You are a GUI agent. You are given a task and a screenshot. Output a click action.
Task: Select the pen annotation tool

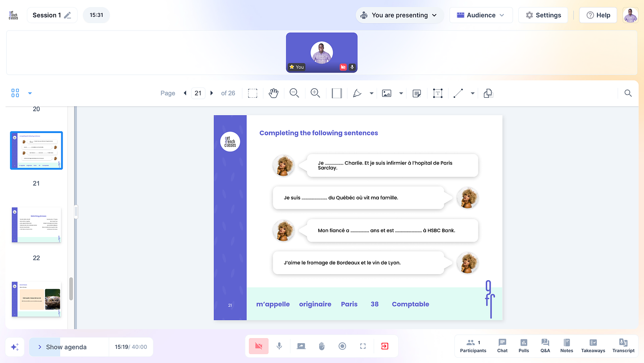pos(357,93)
